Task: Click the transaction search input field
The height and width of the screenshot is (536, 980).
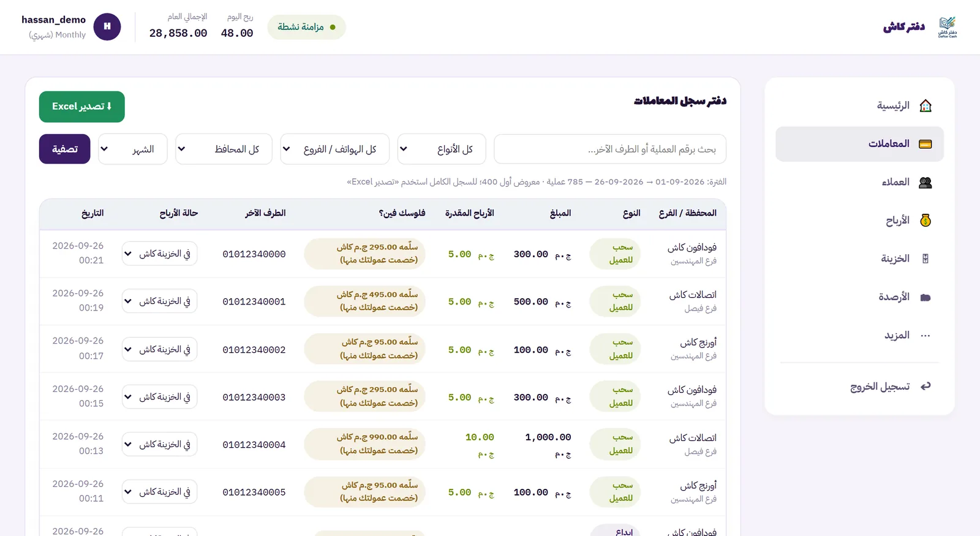Action: [x=610, y=149]
